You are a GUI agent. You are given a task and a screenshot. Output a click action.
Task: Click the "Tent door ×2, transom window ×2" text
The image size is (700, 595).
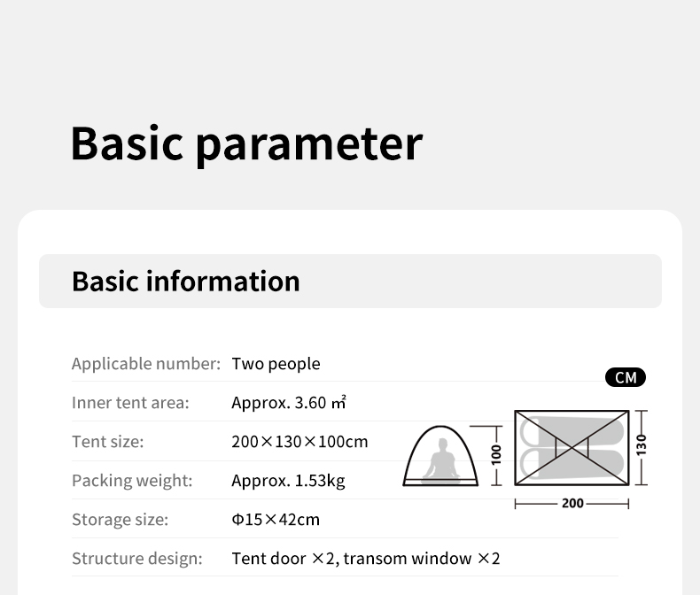[366, 559]
